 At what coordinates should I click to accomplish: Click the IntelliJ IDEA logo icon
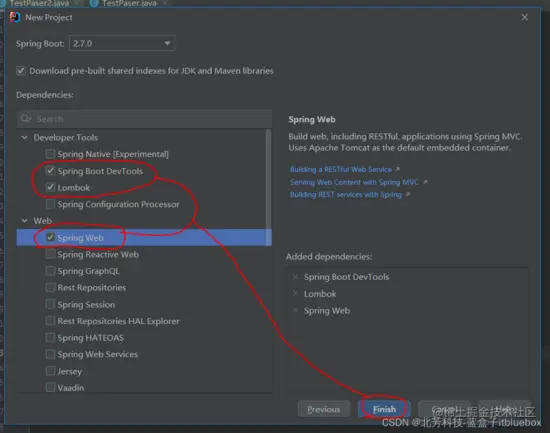(x=15, y=17)
